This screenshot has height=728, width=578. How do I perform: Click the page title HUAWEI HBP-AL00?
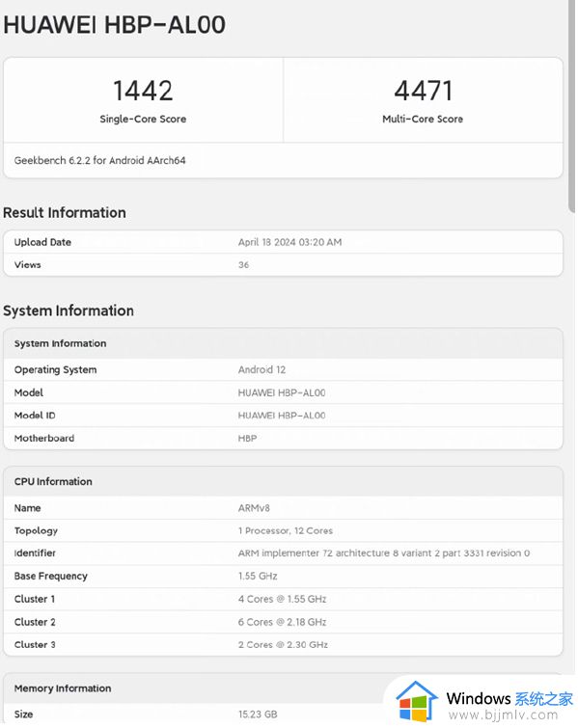click(x=114, y=25)
